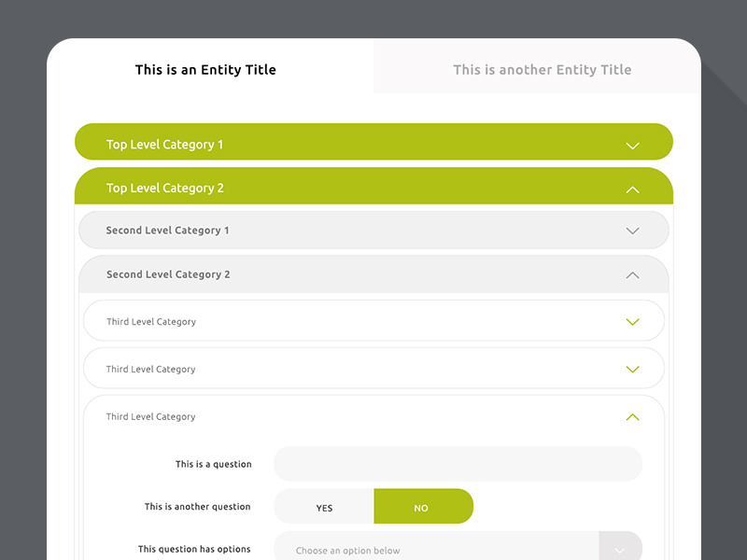
Task: Toggle the answer for 'This is another question'
Action: click(323, 507)
